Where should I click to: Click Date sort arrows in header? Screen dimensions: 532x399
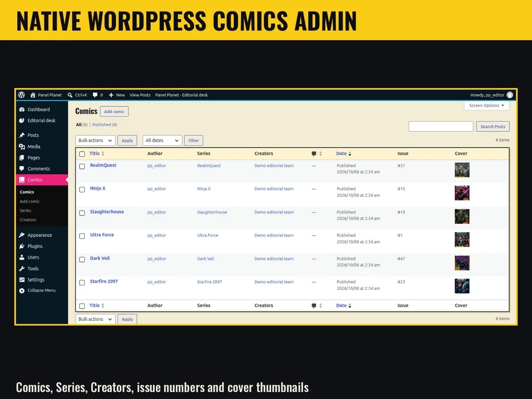click(x=350, y=154)
